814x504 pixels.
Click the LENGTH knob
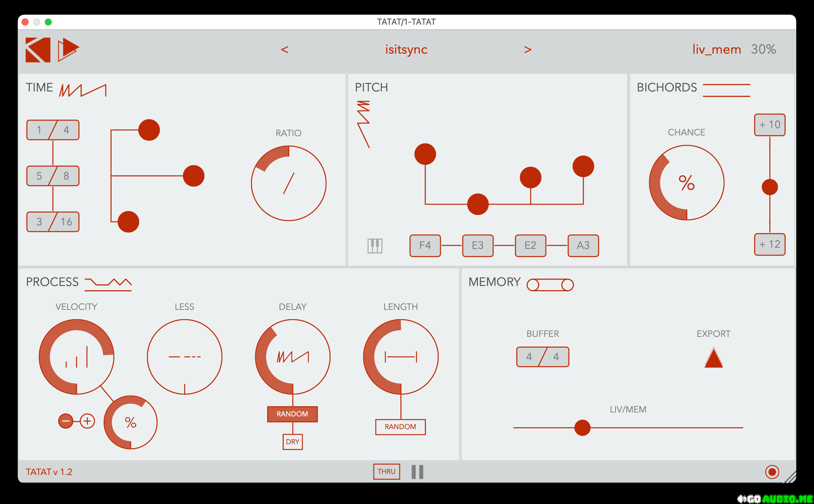click(x=401, y=357)
